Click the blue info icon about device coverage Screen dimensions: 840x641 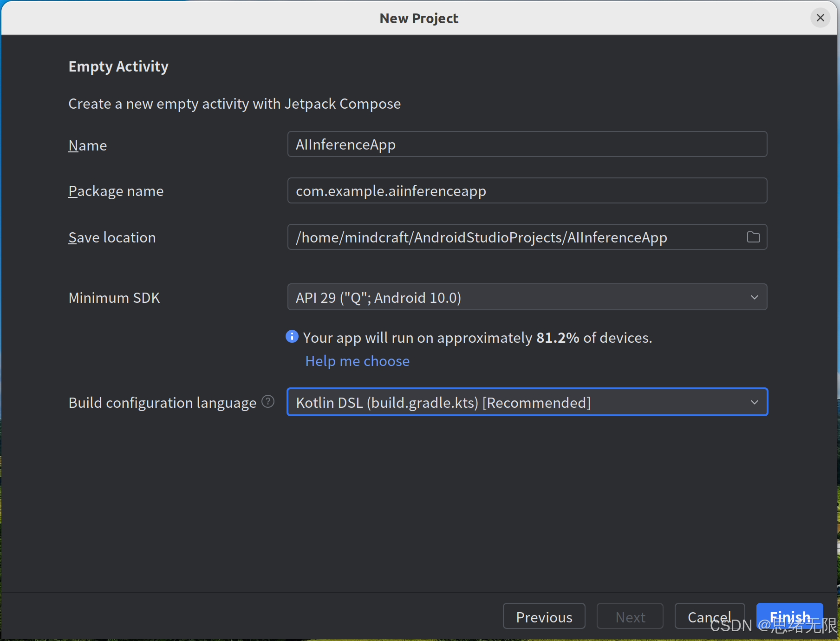(x=292, y=336)
